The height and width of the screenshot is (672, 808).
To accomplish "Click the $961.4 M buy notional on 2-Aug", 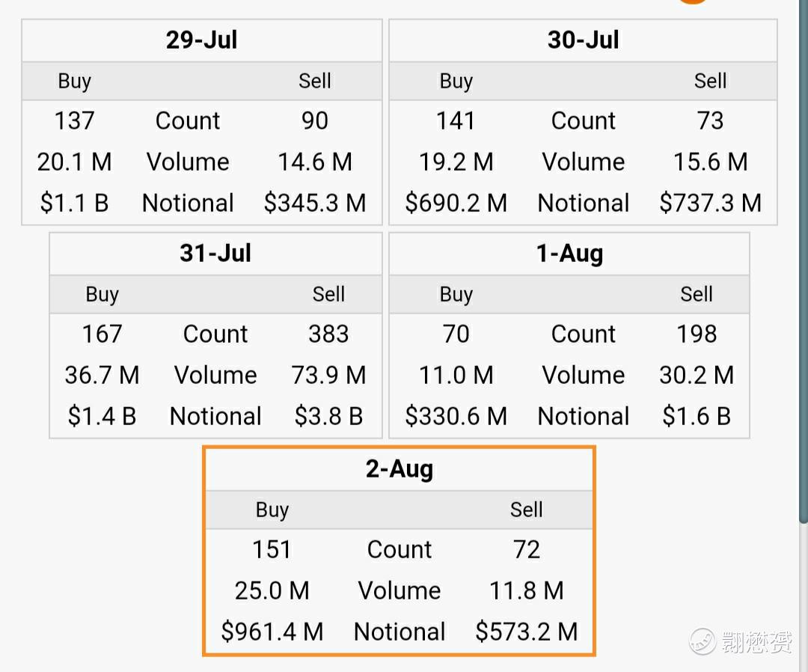I will 272,632.
